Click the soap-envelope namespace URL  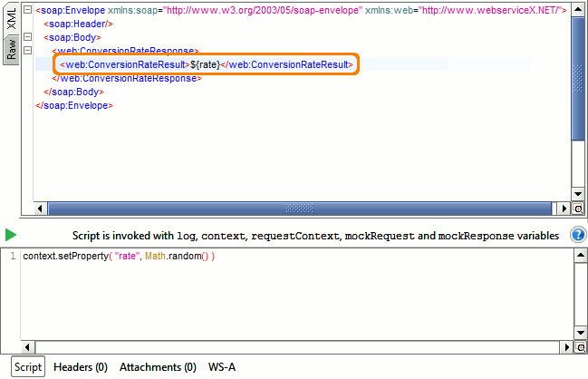pos(263,10)
